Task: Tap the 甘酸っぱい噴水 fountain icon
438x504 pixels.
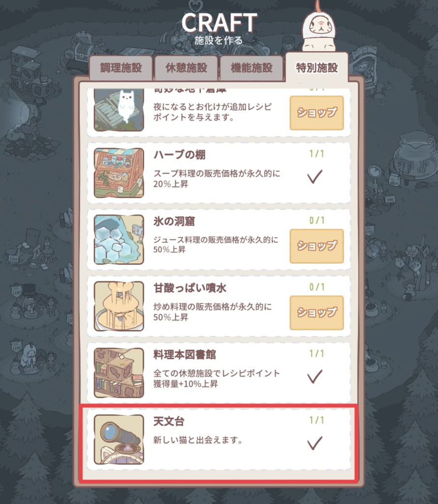Action: click(119, 306)
